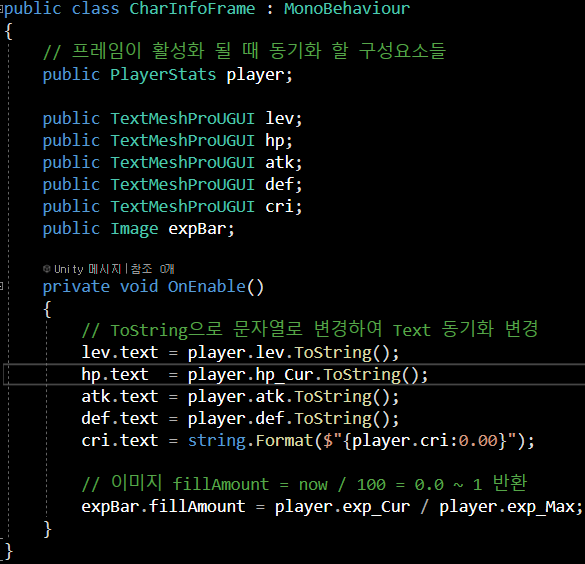585x564 pixels.
Task: Click 'hp.text' on the highlighted line
Action: point(115,375)
